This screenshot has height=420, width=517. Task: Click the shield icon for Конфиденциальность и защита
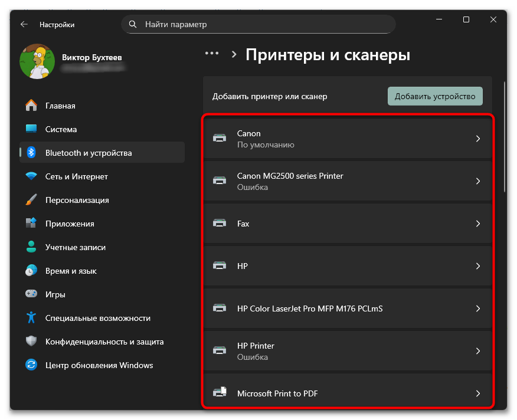tap(31, 342)
